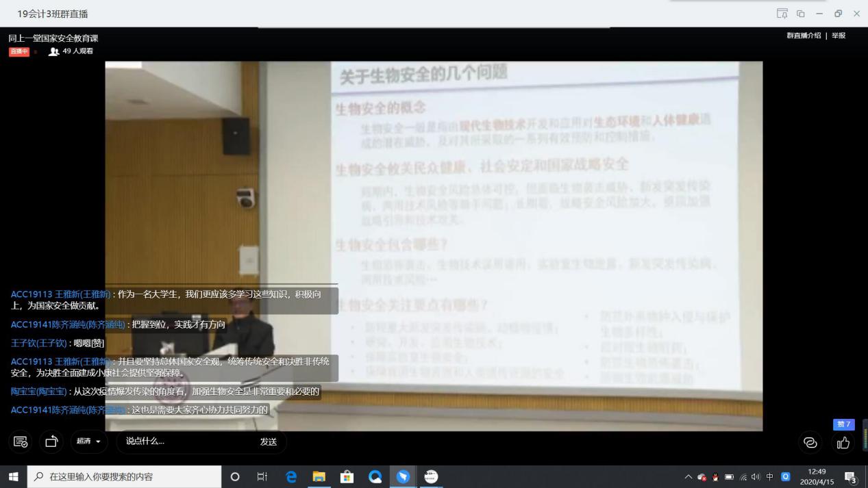Expand hidden system tray icons
The image size is (868, 488).
(688, 477)
